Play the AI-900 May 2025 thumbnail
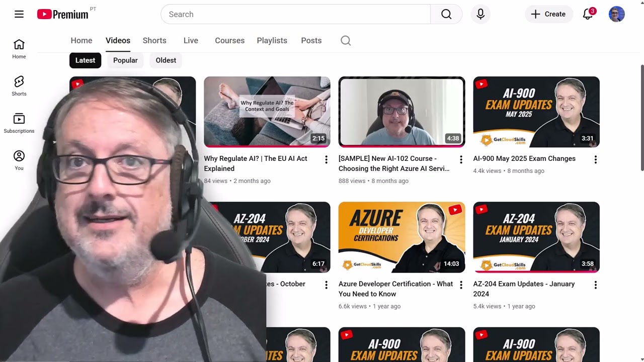The width and height of the screenshot is (644, 362). (x=536, y=112)
